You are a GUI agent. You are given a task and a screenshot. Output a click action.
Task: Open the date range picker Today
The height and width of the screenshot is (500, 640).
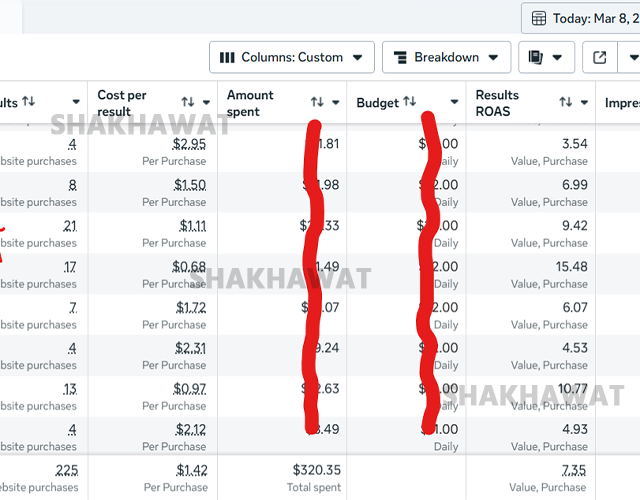pyautogui.click(x=581, y=18)
